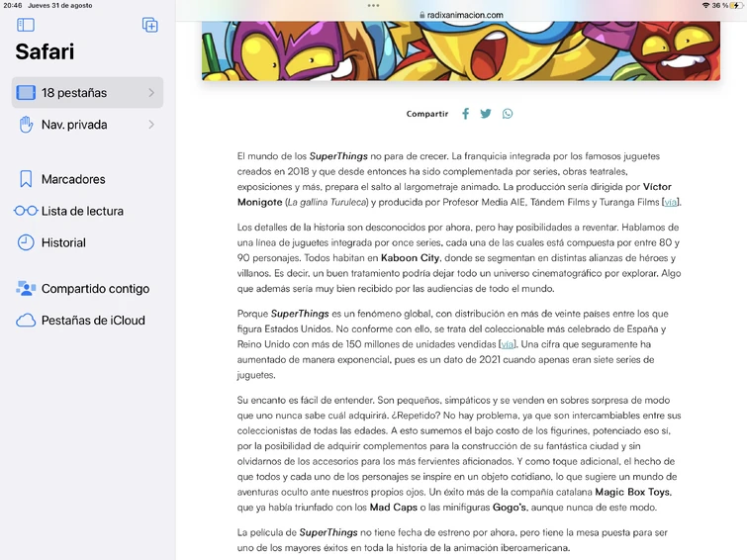Click the clock icon next to Historial
The image size is (747, 560).
26,242
